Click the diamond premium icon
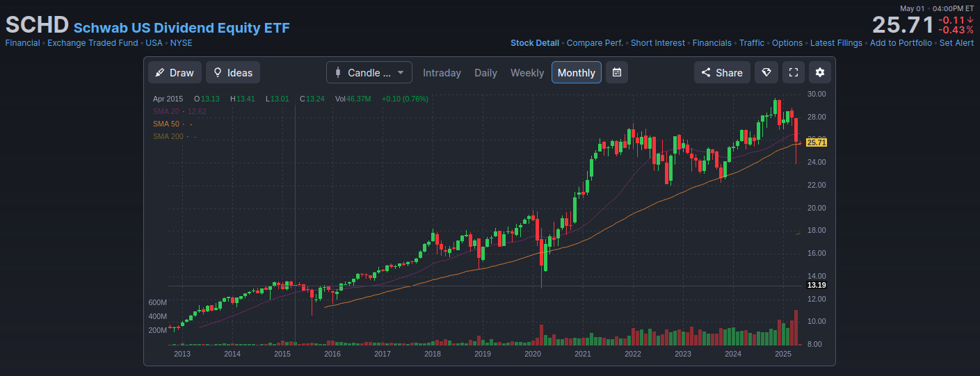This screenshot has width=980, height=376. 766,72
